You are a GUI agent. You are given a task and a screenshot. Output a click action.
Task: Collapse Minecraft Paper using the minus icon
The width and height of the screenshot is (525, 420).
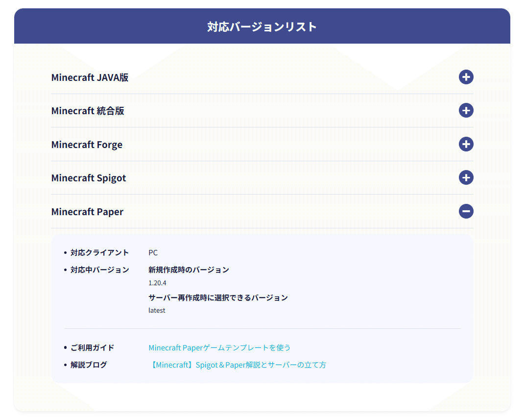tap(466, 211)
